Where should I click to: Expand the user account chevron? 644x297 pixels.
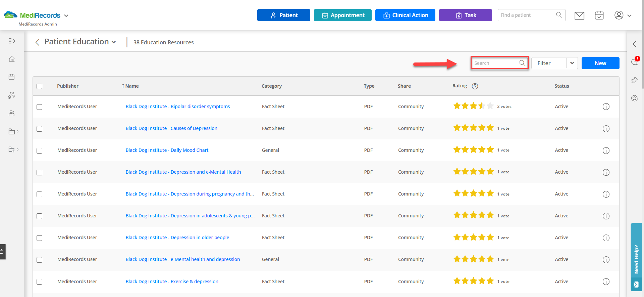[x=629, y=16]
